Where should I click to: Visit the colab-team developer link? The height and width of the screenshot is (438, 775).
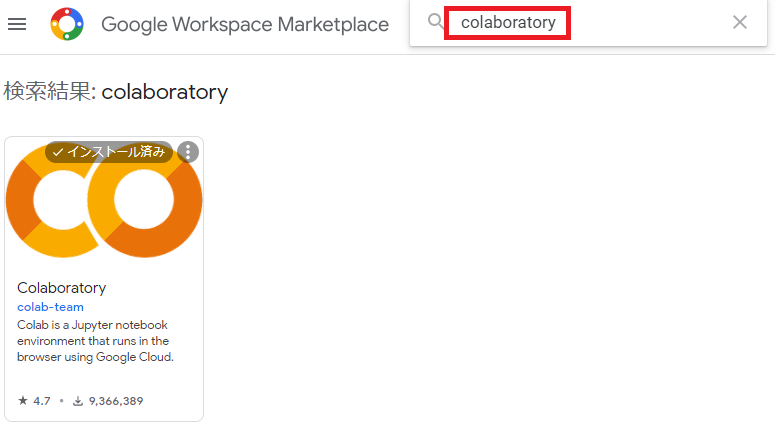pyautogui.click(x=50, y=307)
